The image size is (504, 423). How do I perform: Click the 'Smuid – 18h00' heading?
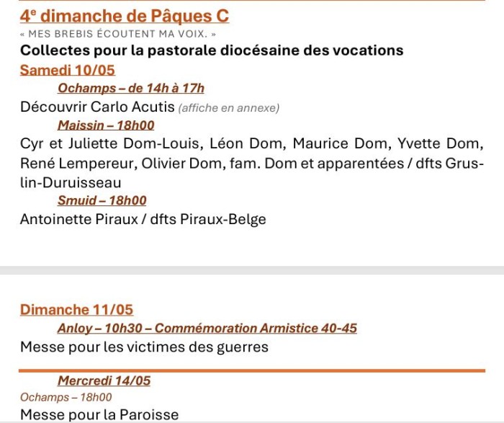click(x=102, y=200)
